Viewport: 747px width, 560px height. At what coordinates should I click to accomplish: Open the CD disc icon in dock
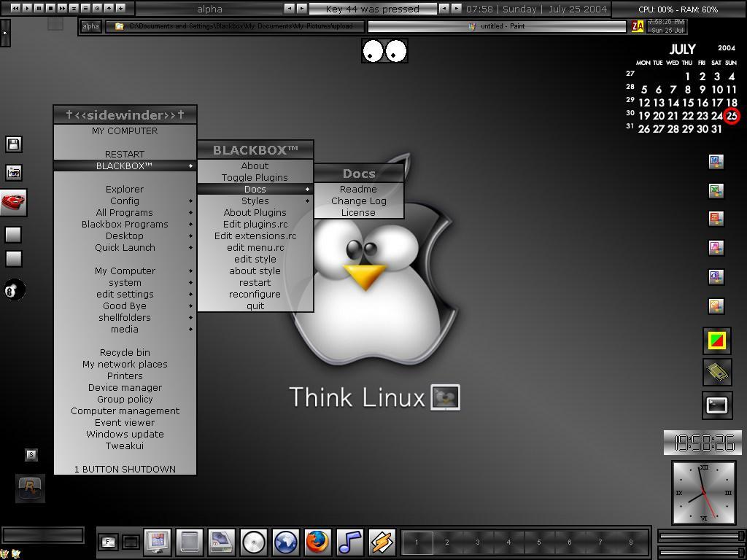(253, 542)
